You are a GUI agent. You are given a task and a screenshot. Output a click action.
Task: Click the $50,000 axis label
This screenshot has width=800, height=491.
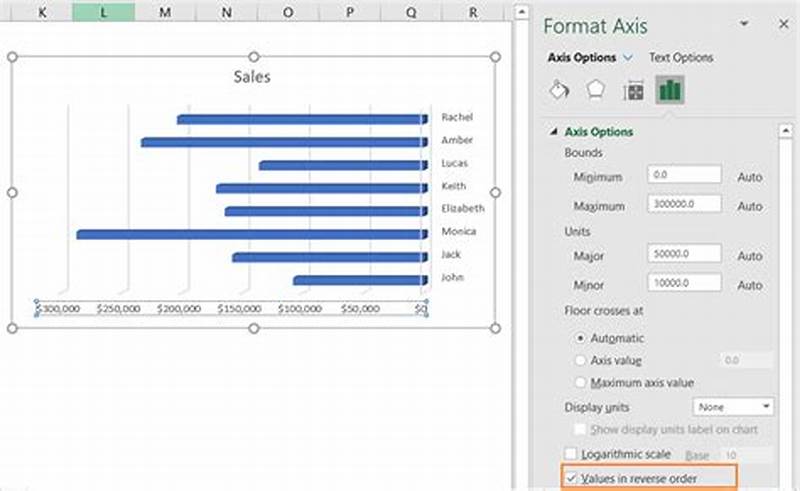[x=360, y=309]
